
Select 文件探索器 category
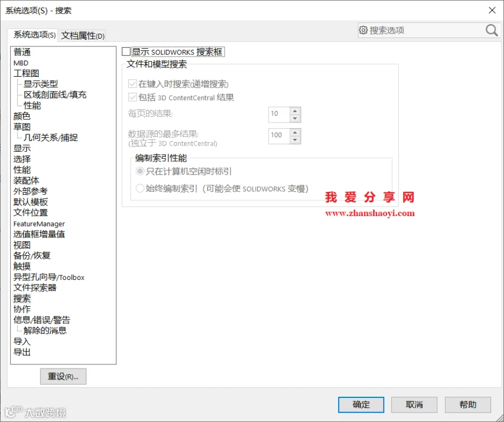pos(35,288)
